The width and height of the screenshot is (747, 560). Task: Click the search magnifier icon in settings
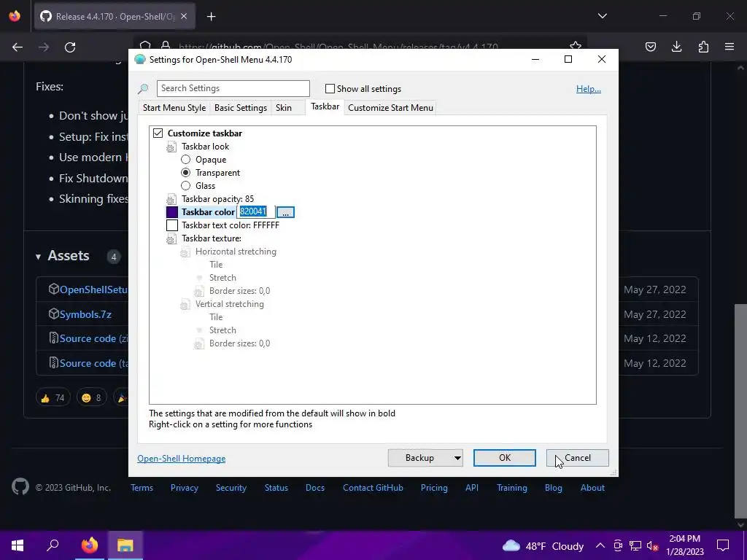(143, 88)
